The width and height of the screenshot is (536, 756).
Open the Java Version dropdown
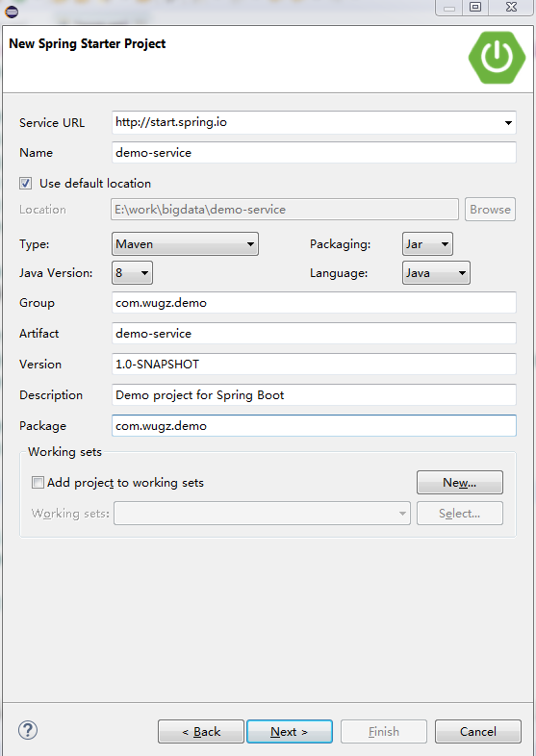click(132, 273)
